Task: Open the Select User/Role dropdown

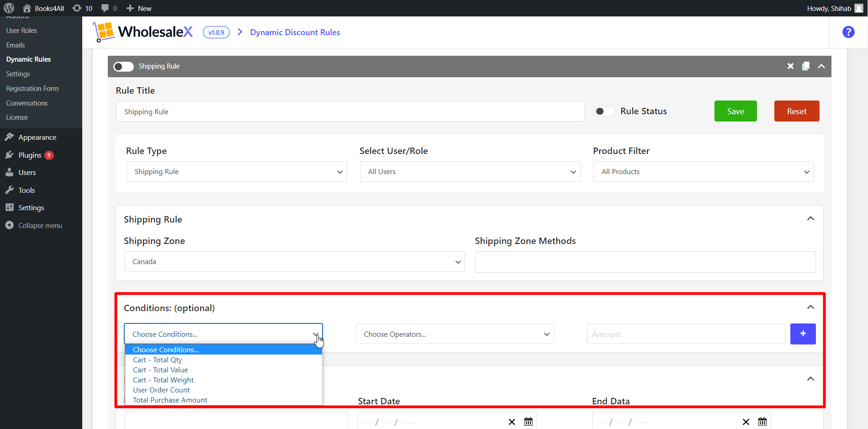Action: pos(470,172)
